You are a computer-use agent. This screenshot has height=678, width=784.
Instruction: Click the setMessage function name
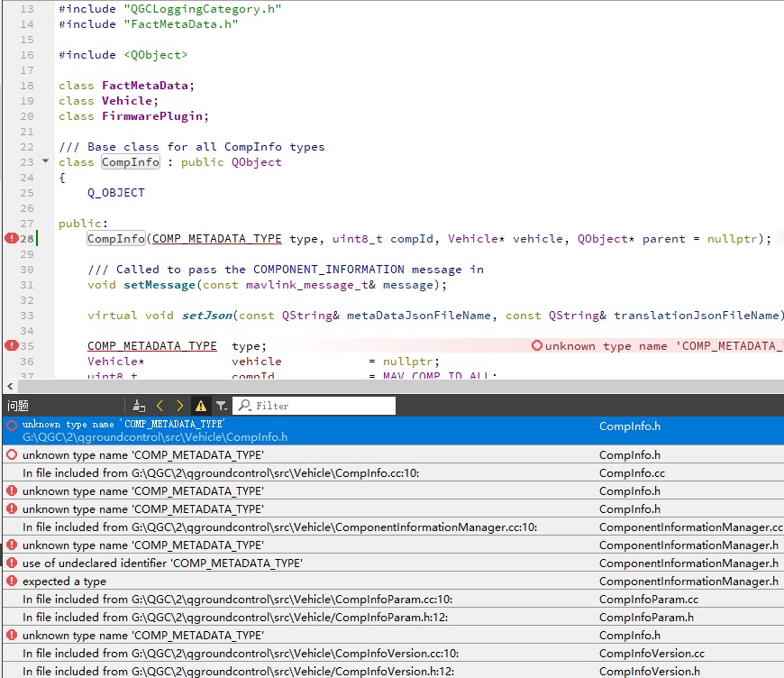159,285
